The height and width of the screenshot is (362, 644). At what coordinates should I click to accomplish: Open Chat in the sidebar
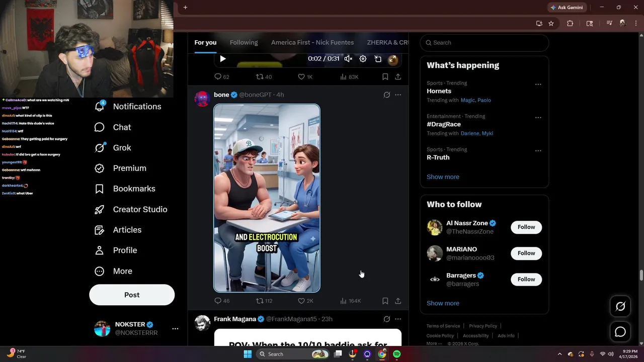tap(113, 127)
